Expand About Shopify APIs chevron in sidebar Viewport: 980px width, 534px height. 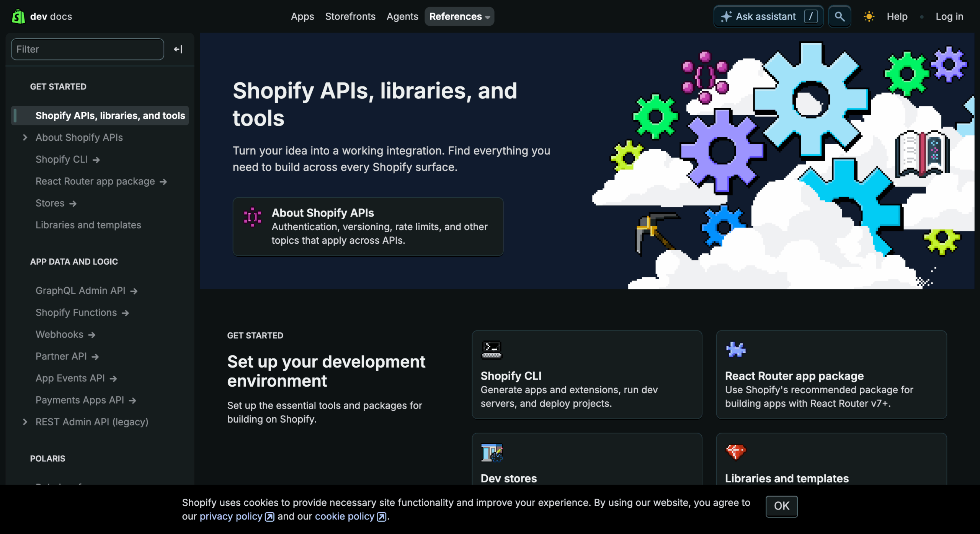(25, 137)
